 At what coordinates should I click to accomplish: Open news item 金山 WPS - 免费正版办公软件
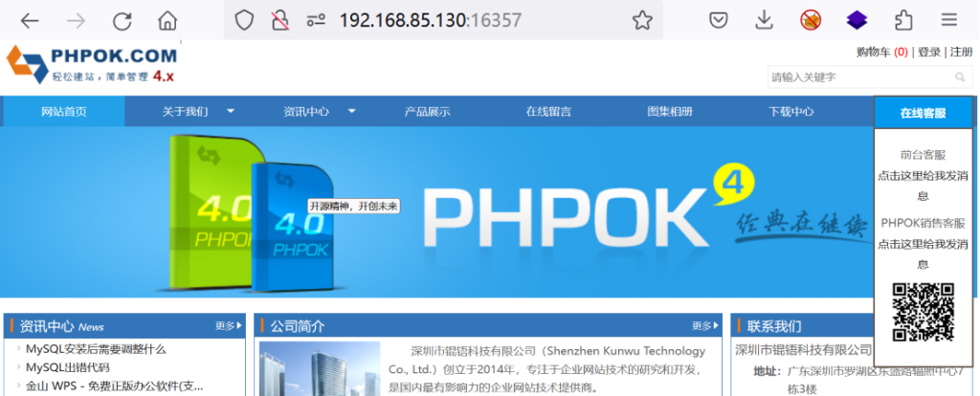[115, 385]
